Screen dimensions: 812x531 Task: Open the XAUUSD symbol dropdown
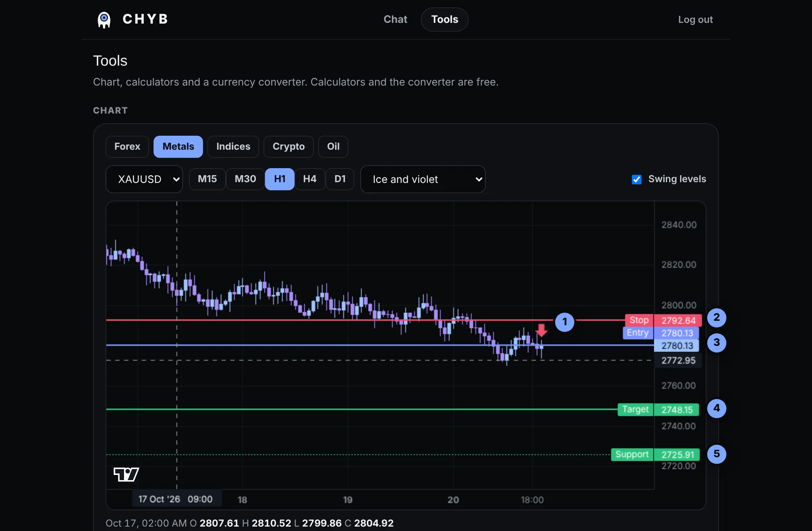click(x=144, y=179)
